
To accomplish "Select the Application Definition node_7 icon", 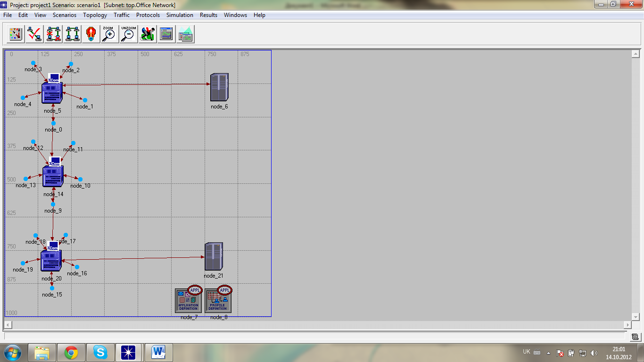I will tap(189, 300).
